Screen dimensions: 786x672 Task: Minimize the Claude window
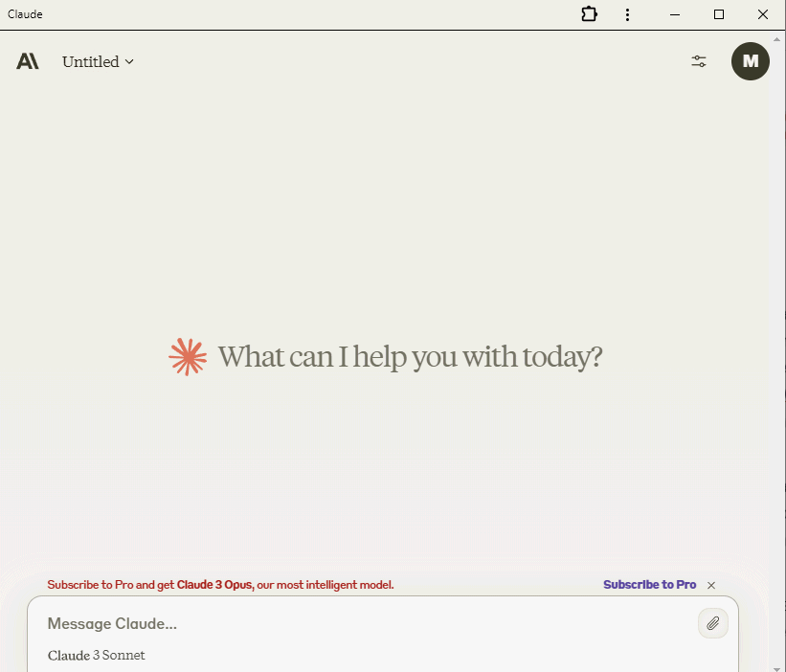(675, 14)
